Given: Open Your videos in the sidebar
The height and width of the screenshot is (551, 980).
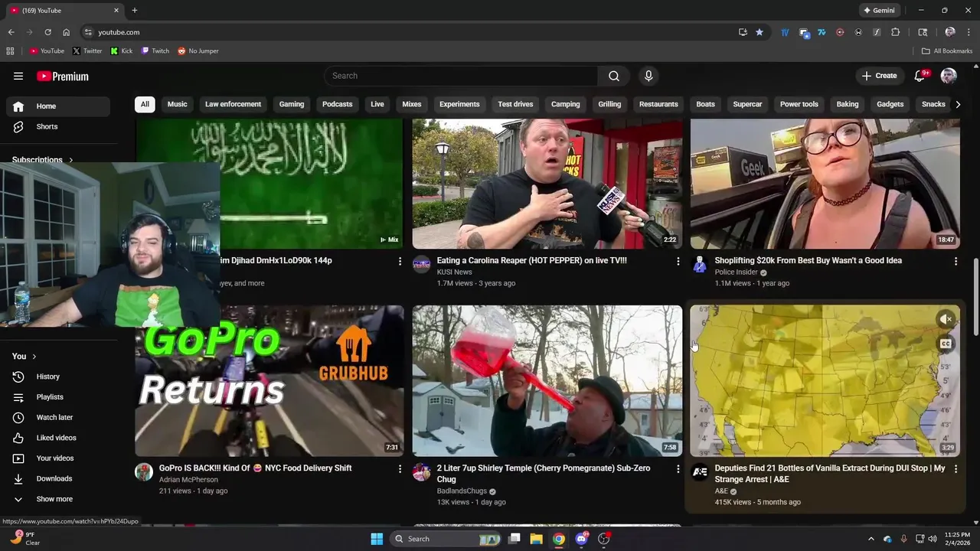Looking at the screenshot, I should click(58, 458).
